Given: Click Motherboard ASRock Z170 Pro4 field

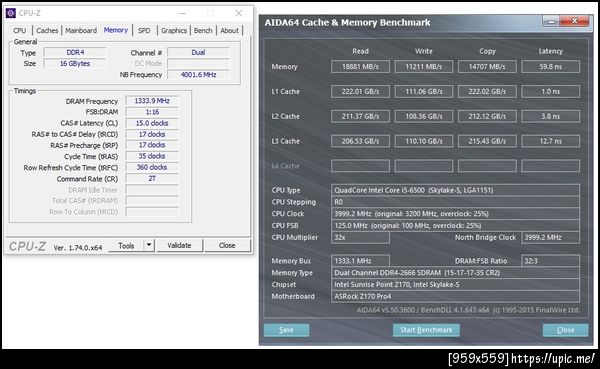Looking at the screenshot, I should [455, 297].
